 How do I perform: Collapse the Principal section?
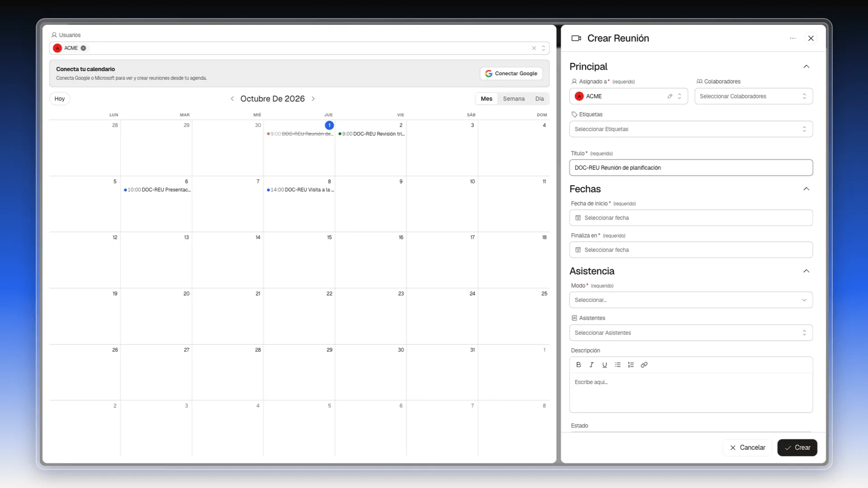[806, 66]
